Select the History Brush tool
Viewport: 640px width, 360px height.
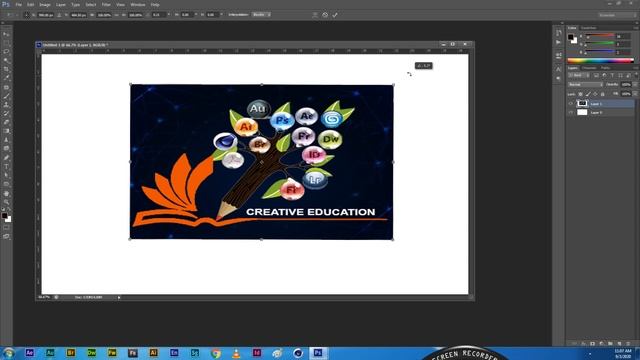click(x=6, y=114)
